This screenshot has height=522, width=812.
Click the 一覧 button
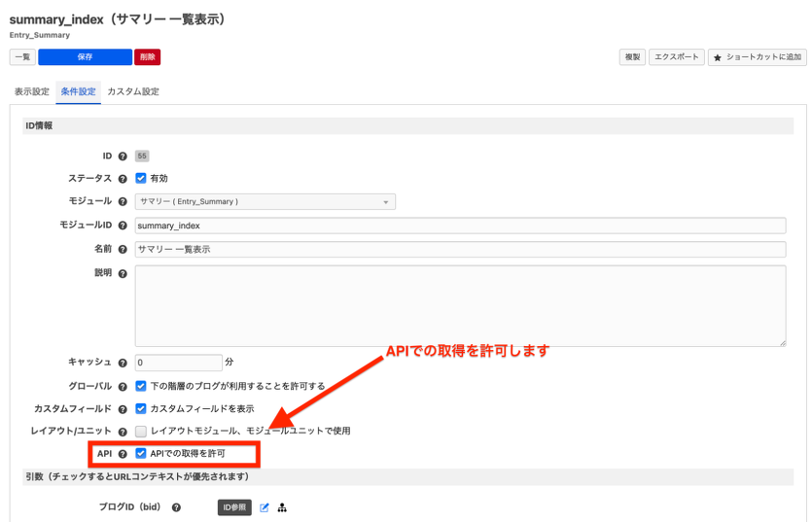22,57
